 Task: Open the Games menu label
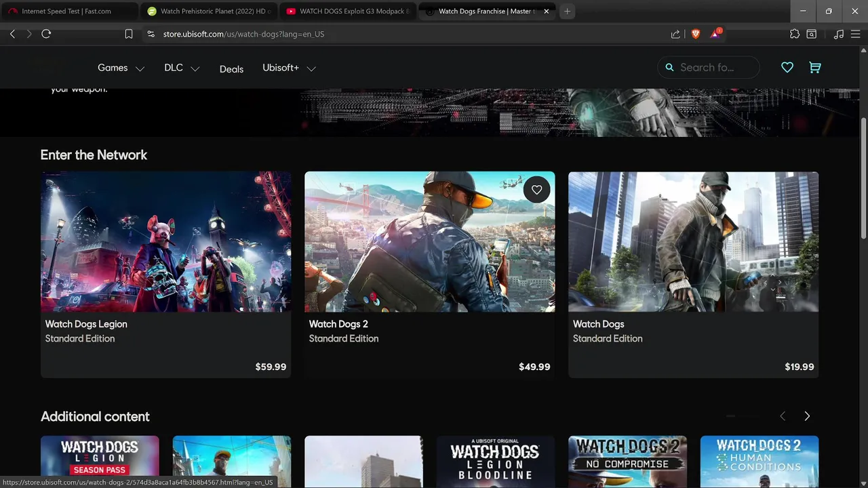113,68
